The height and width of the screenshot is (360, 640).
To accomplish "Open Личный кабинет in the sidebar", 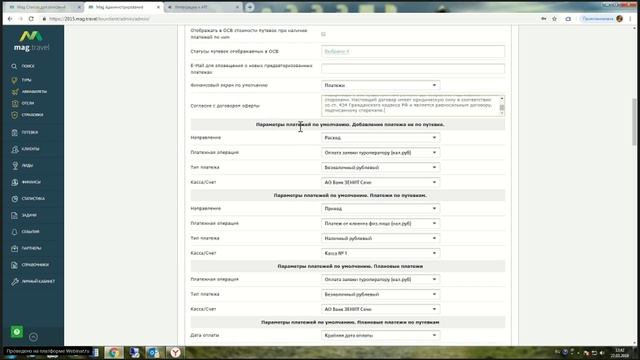I will coord(33,282).
